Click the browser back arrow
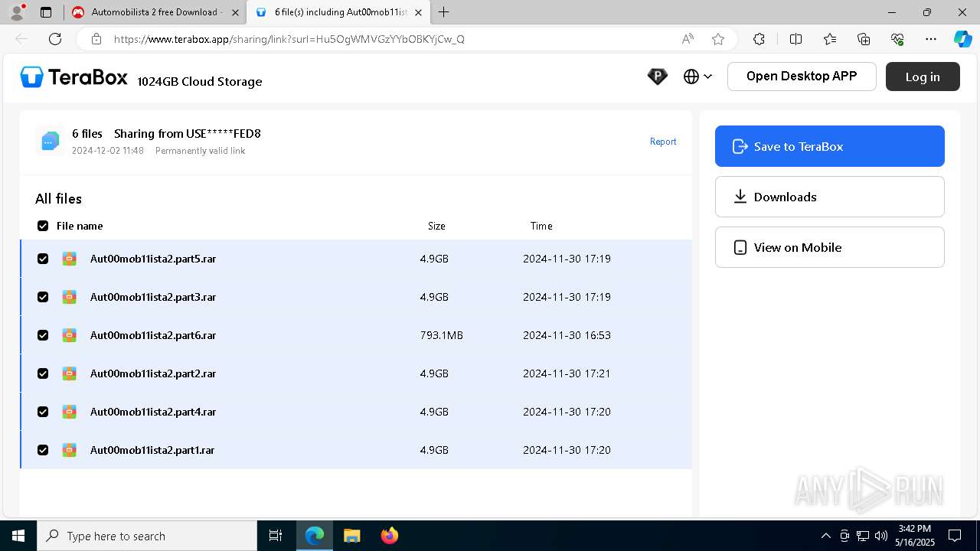 pyautogui.click(x=21, y=39)
